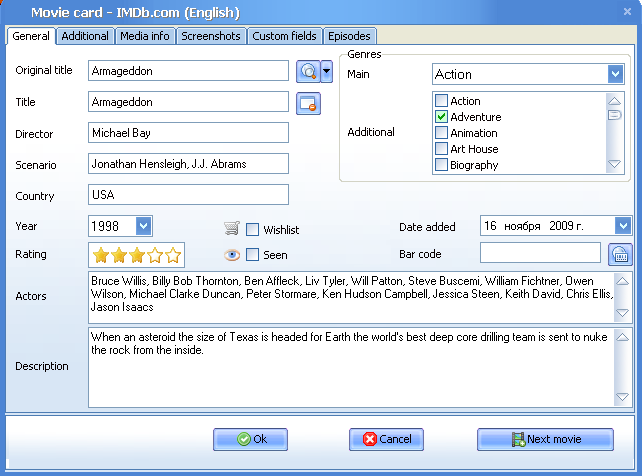Set rating to three stars

click(137, 255)
